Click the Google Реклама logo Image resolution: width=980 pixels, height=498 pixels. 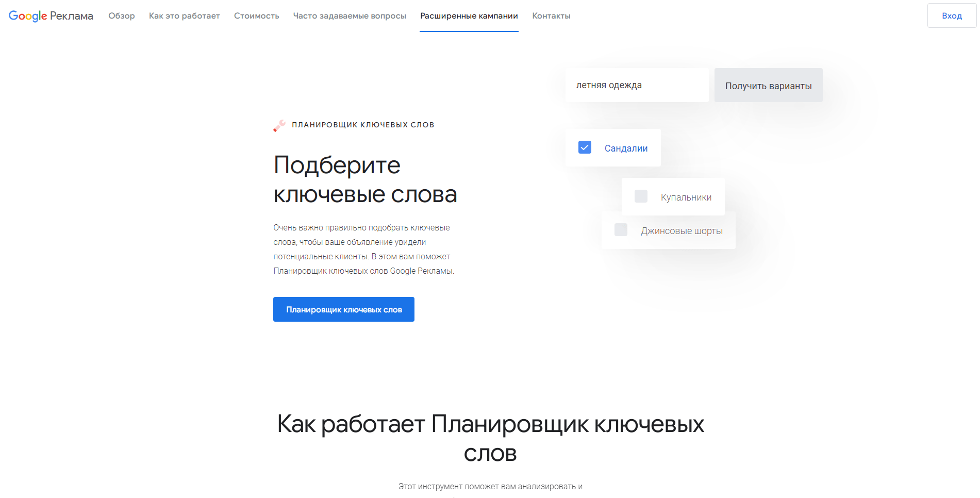pyautogui.click(x=51, y=16)
